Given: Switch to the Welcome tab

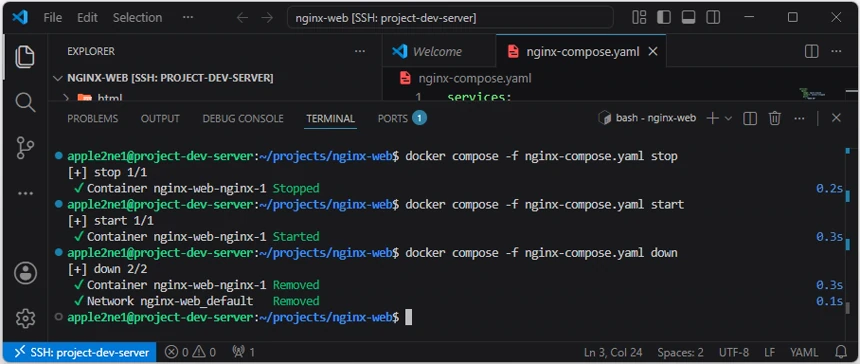Looking at the screenshot, I should coord(439,52).
